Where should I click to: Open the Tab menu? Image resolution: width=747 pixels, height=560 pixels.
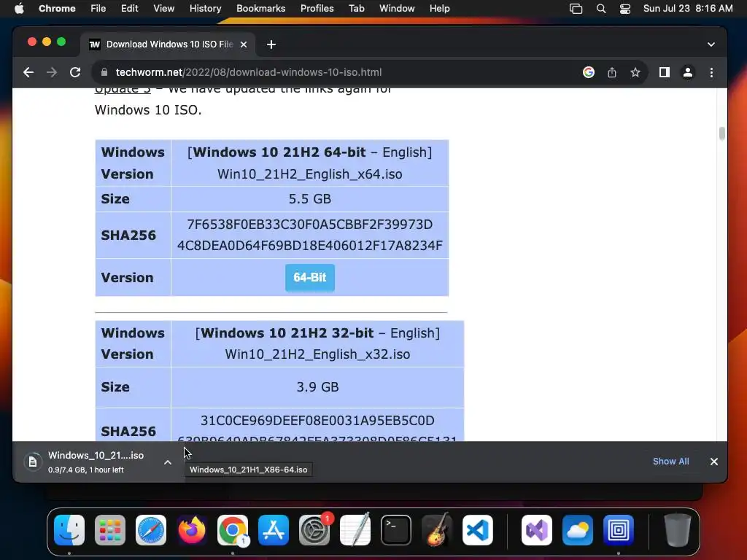[x=356, y=9]
